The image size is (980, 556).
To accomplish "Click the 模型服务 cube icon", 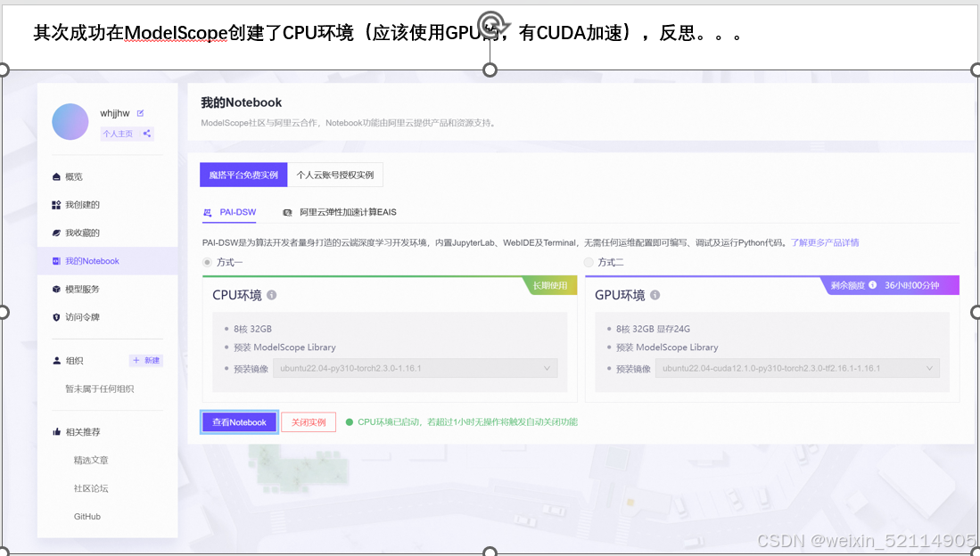I will tap(56, 290).
